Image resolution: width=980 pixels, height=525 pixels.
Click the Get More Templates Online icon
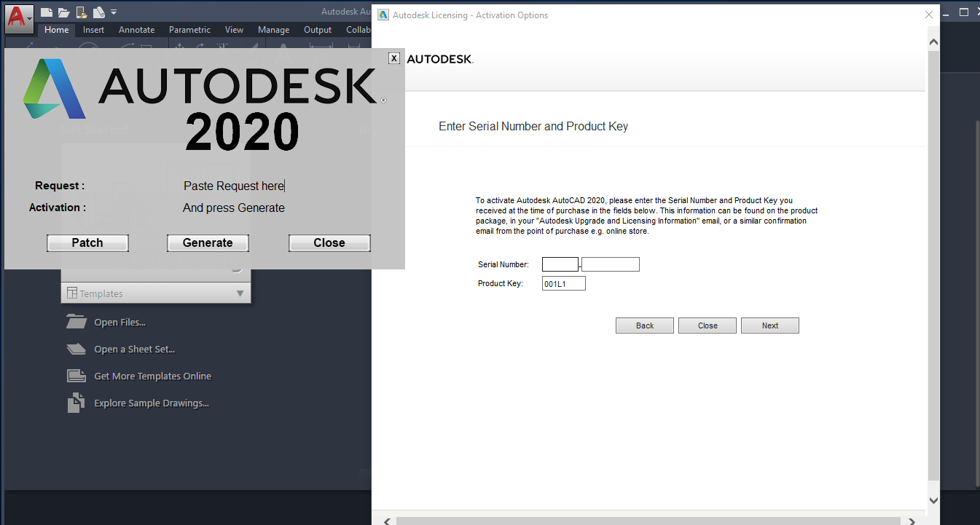click(76, 376)
